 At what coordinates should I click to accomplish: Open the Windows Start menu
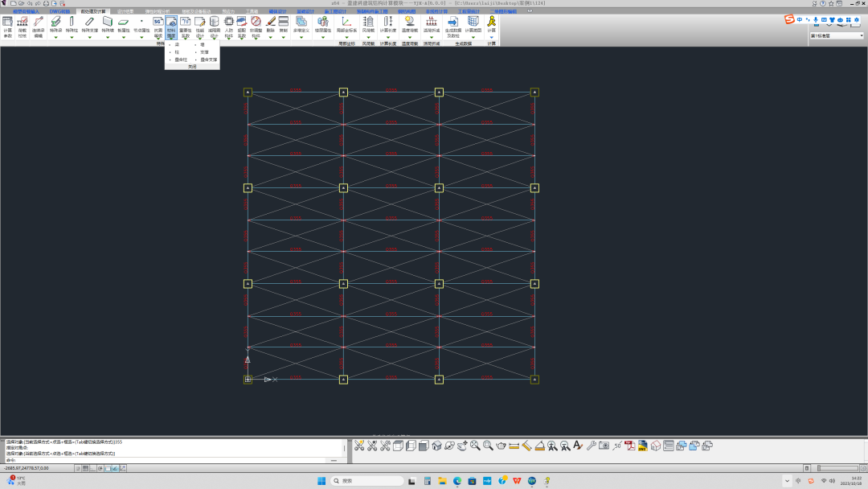click(x=321, y=481)
